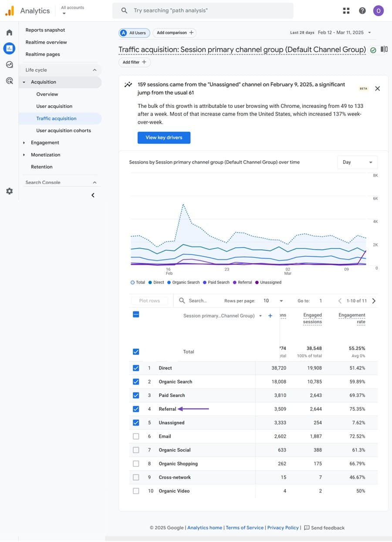Dismiss the Unassigned insight card
The height and width of the screenshot is (542, 392).
click(x=378, y=88)
